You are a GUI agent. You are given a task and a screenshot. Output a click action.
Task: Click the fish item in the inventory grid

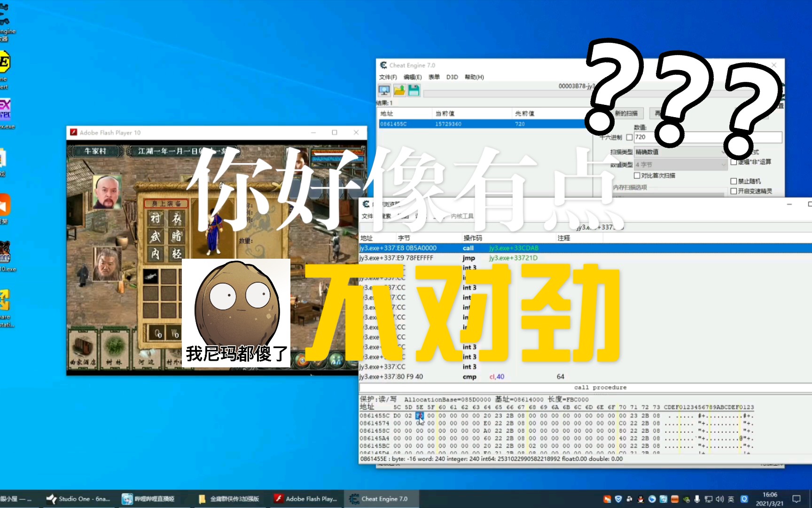(x=150, y=277)
